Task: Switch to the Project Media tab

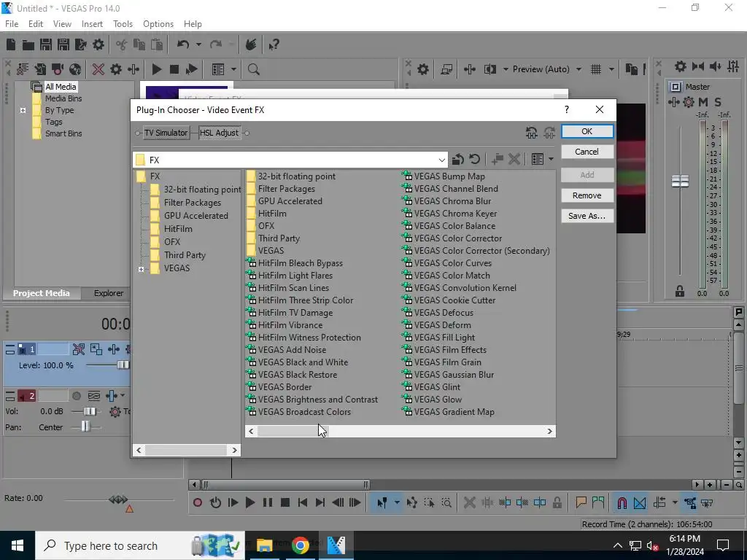Action: (42, 293)
